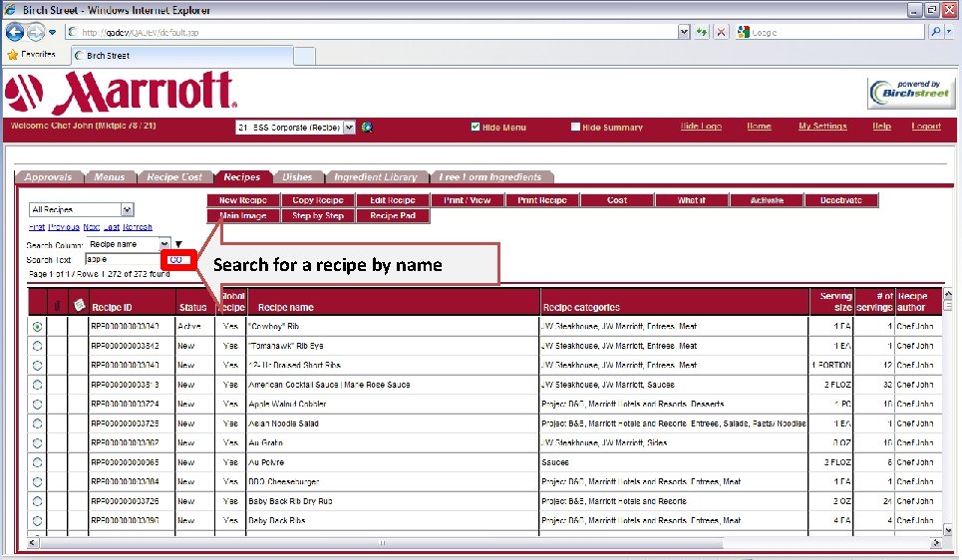This screenshot has width=962, height=560.
Task: Go back with the browser Back arrow
Action: 15,32
